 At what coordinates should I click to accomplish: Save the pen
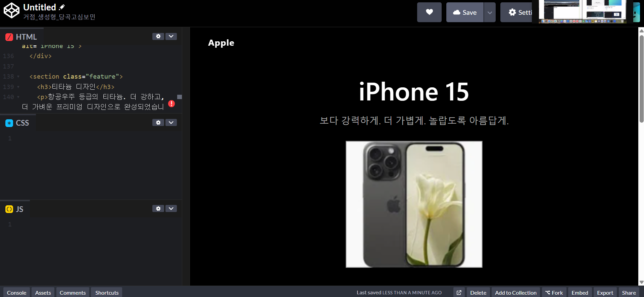point(465,12)
